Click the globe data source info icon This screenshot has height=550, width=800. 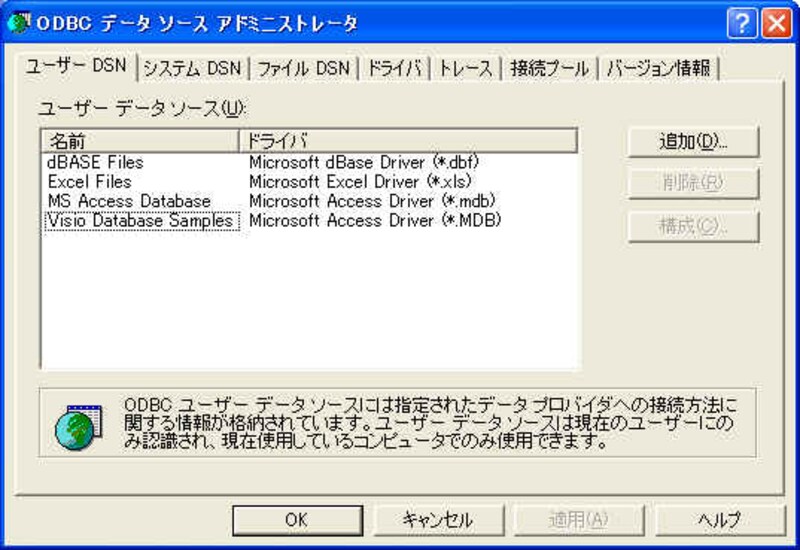pyautogui.click(x=78, y=427)
